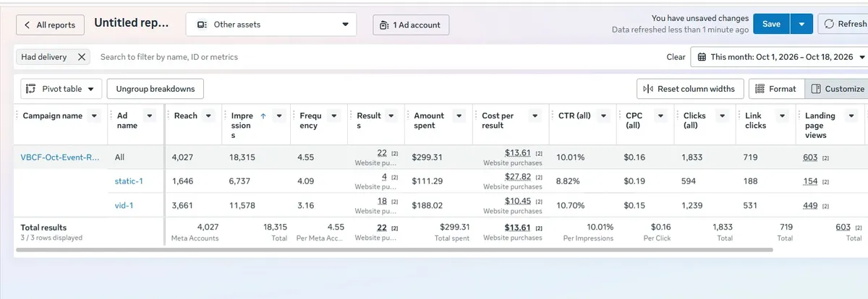Image resolution: width=868 pixels, height=299 pixels.
Task: Open the This month date range picker
Action: click(780, 57)
